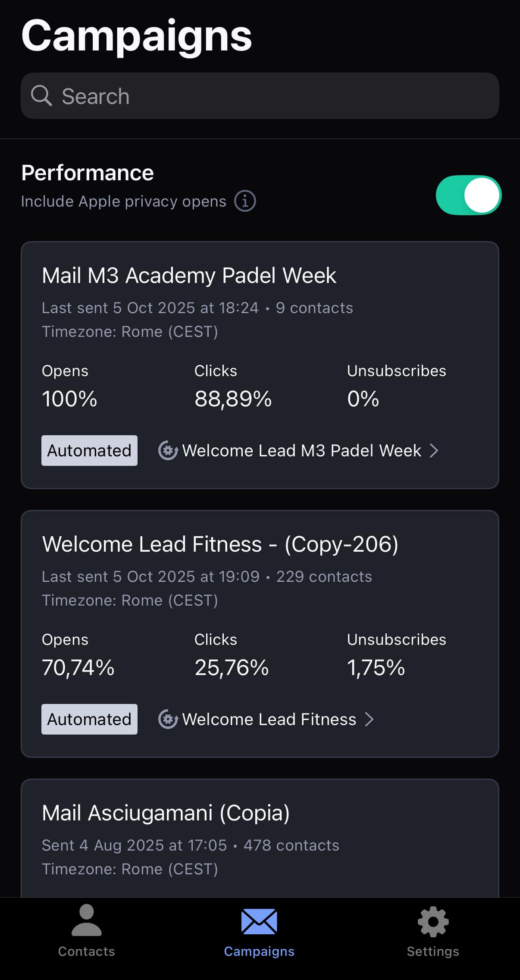Tap the search magnifying glass icon
The height and width of the screenshot is (980, 520).
coord(41,95)
